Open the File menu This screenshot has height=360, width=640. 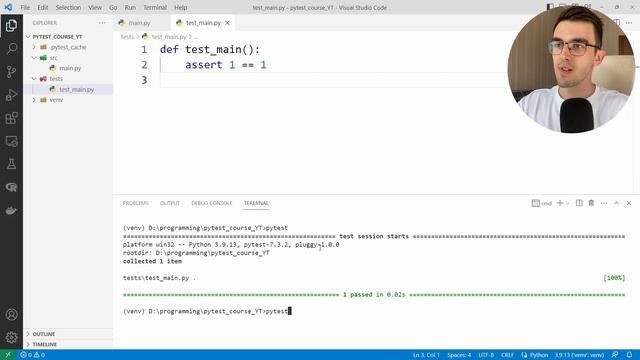pos(25,7)
